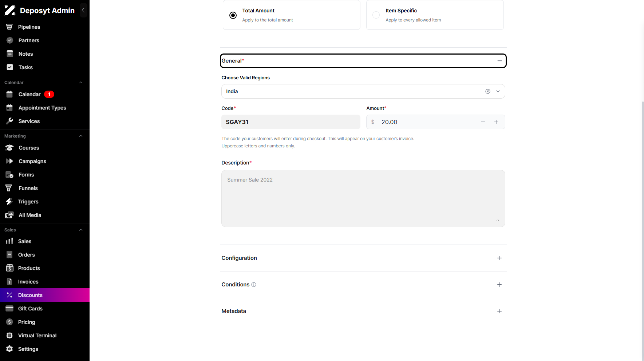Click the Description text area

click(363, 198)
